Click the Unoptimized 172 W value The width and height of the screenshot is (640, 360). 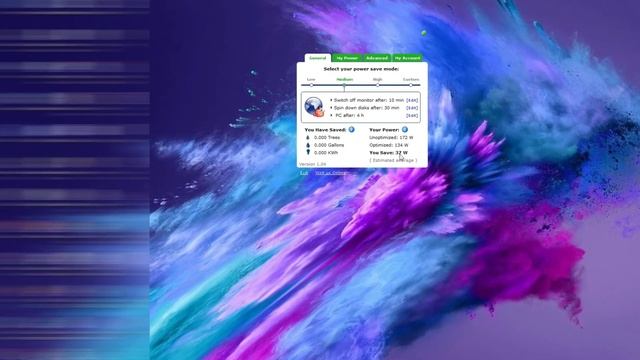[391, 138]
